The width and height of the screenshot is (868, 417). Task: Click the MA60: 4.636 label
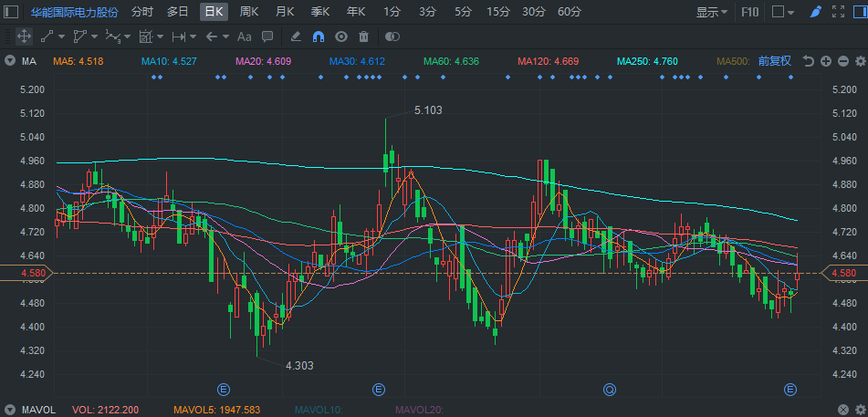(451, 61)
